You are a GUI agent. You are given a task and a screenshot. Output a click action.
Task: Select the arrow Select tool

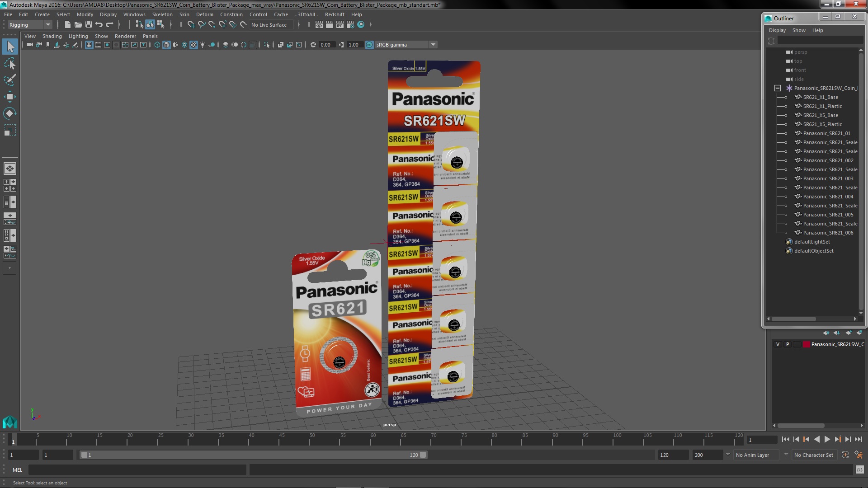(10, 47)
